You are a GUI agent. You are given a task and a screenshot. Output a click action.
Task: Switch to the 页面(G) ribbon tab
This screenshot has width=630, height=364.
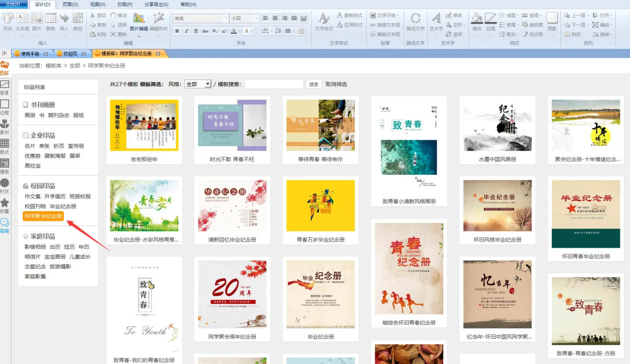pyautogui.click(x=70, y=4)
